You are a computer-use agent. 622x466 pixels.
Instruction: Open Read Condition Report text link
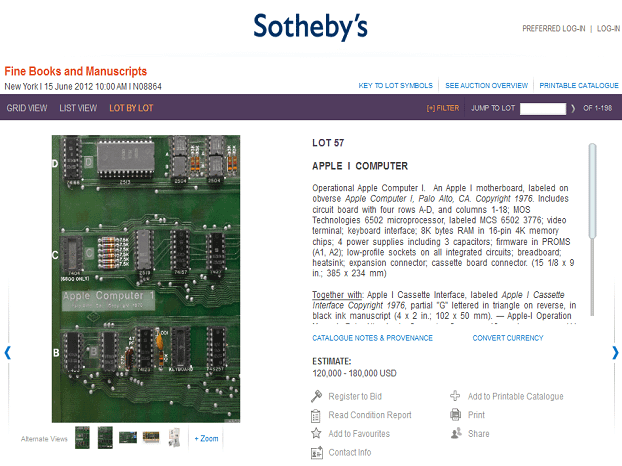pos(370,415)
